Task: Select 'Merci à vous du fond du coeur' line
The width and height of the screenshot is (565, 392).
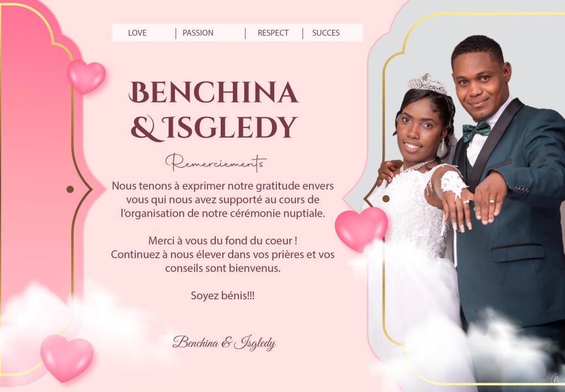Action: click(x=223, y=240)
